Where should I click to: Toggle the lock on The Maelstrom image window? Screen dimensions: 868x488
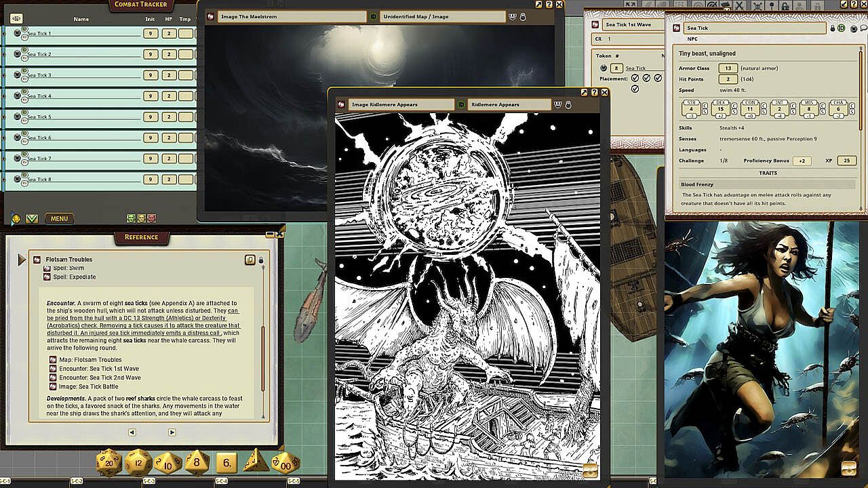[523, 16]
